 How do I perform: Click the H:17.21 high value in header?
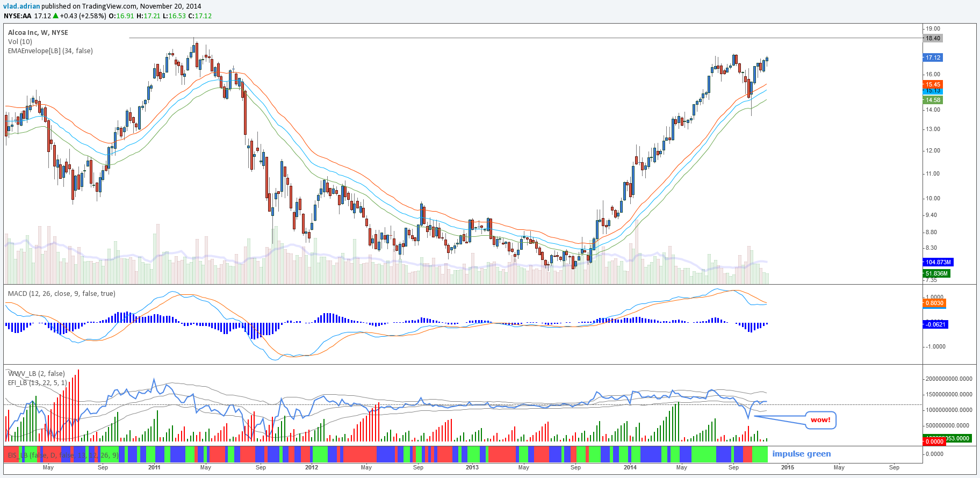[x=148, y=16]
